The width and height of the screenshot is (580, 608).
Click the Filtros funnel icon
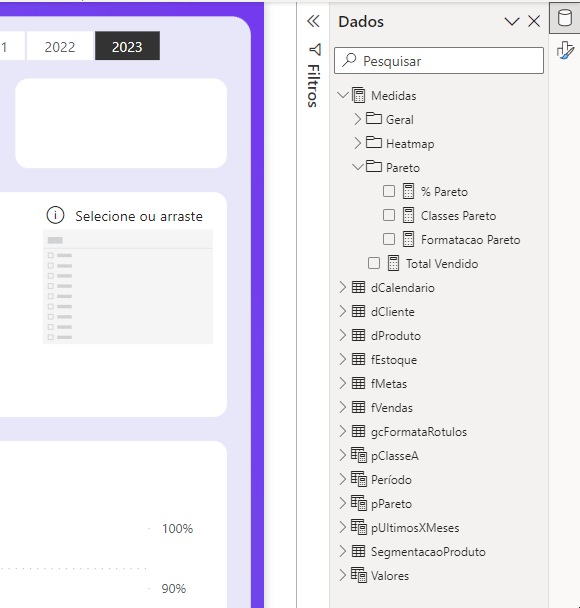click(x=315, y=49)
